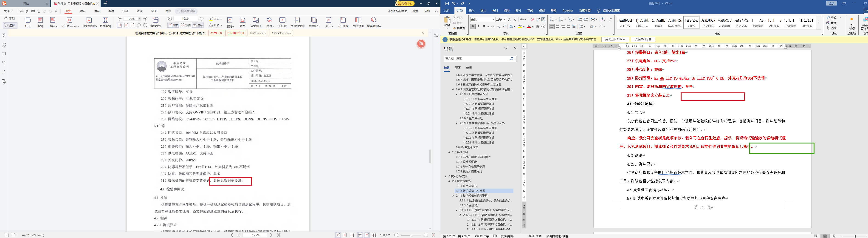Open the PDF zoom percentage dropdown
The height and width of the screenshot is (238, 868).
click(140, 19)
